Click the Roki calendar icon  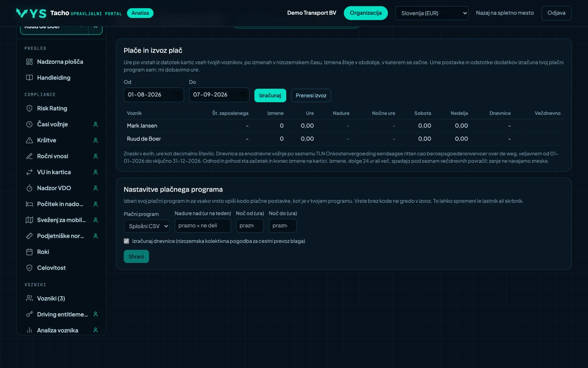29,252
